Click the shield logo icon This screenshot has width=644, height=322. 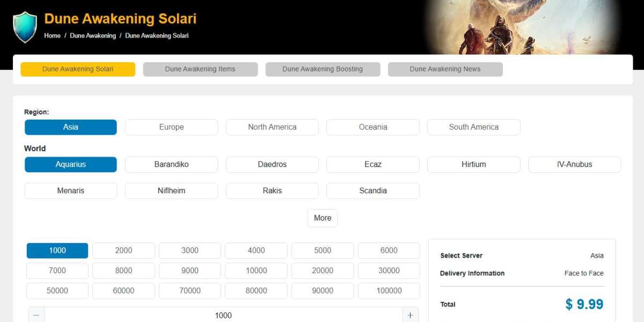25,27
